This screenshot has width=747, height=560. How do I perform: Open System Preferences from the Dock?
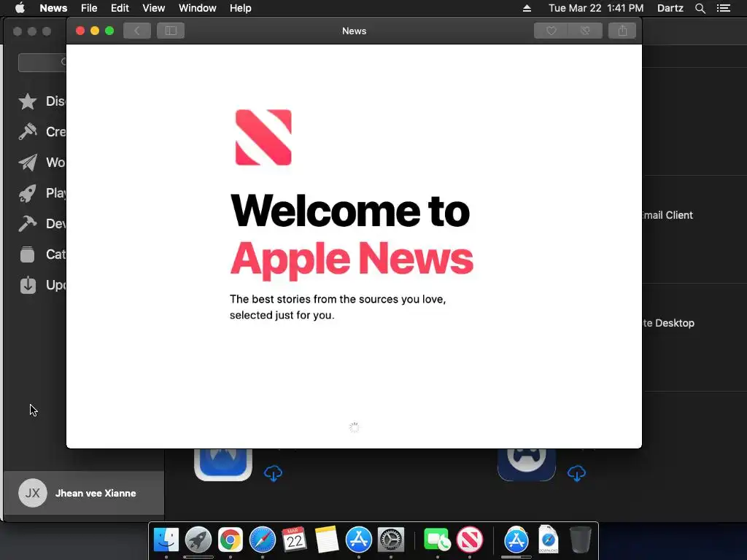click(x=391, y=540)
